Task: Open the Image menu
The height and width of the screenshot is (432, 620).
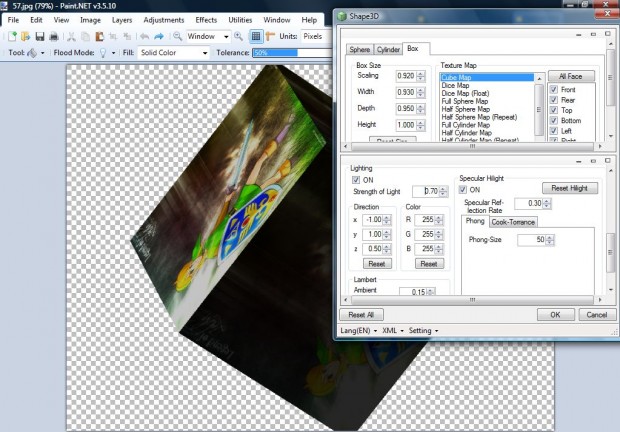Action: (90, 20)
